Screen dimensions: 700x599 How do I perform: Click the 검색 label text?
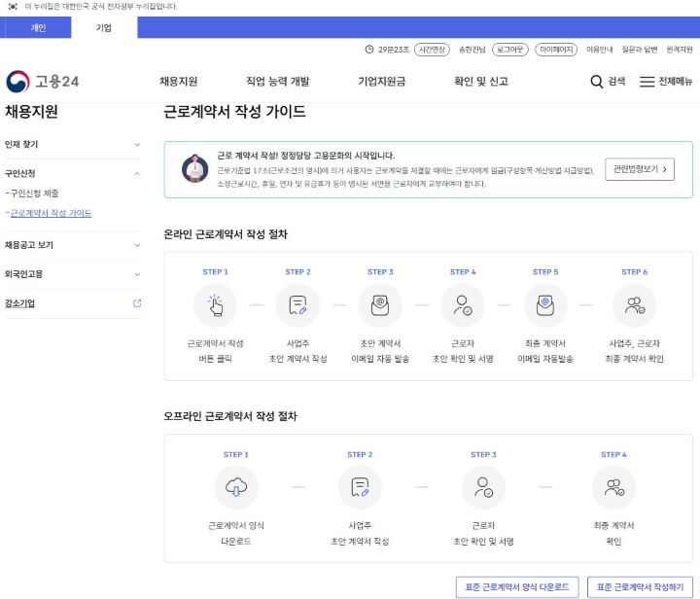(x=616, y=82)
